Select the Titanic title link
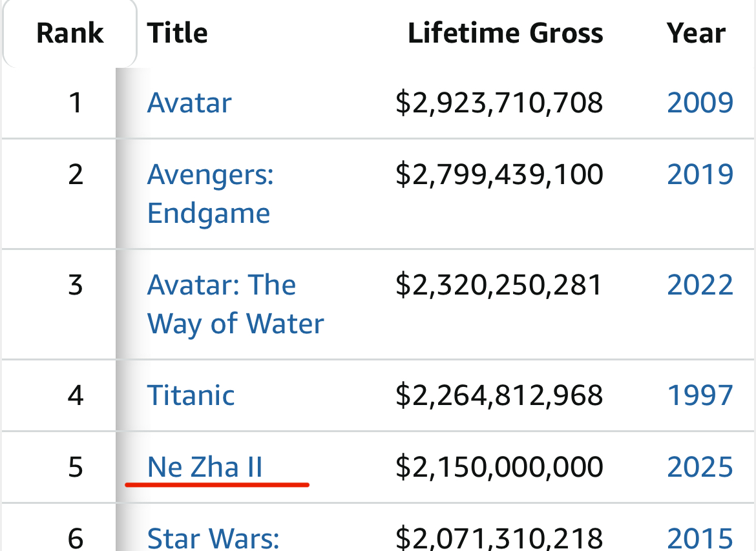The width and height of the screenshot is (756, 551). [x=191, y=395]
